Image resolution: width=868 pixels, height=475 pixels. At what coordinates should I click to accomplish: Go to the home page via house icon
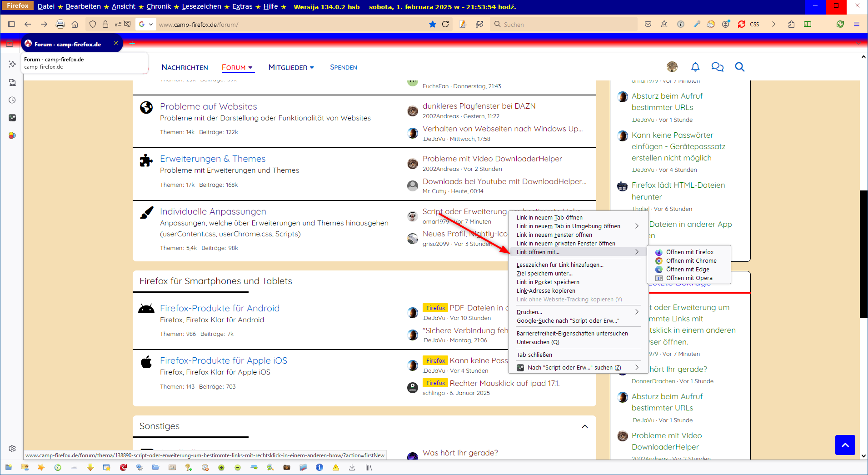coord(75,24)
